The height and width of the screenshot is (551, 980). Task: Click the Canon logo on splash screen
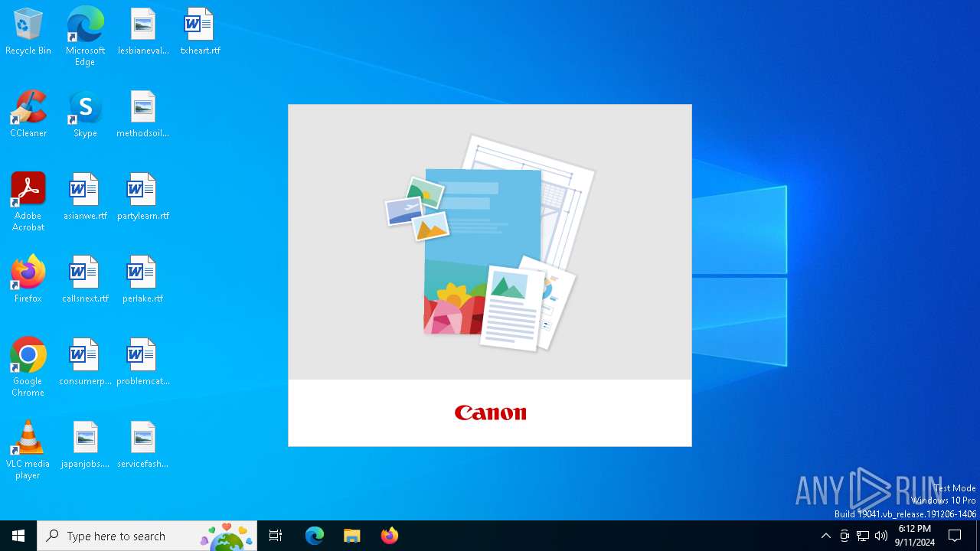click(490, 413)
